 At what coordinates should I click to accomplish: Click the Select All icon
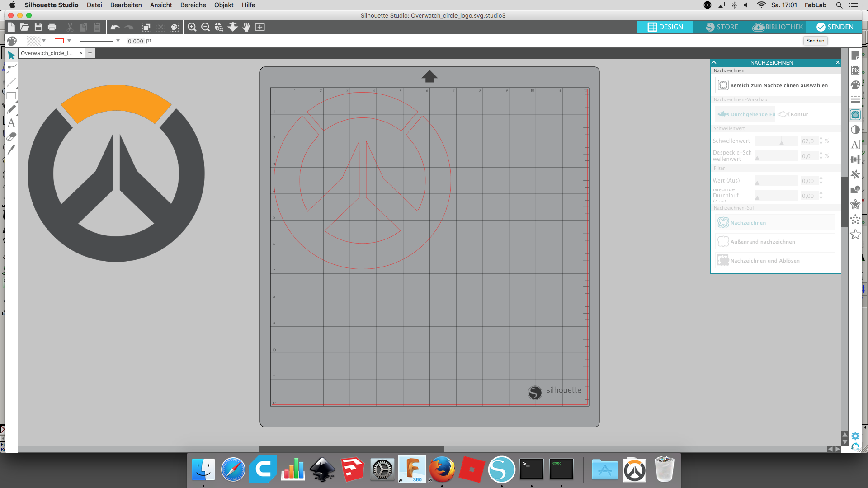coord(147,27)
